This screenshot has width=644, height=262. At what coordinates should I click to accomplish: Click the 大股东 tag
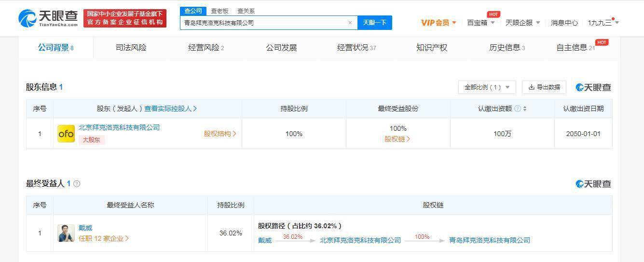point(91,139)
